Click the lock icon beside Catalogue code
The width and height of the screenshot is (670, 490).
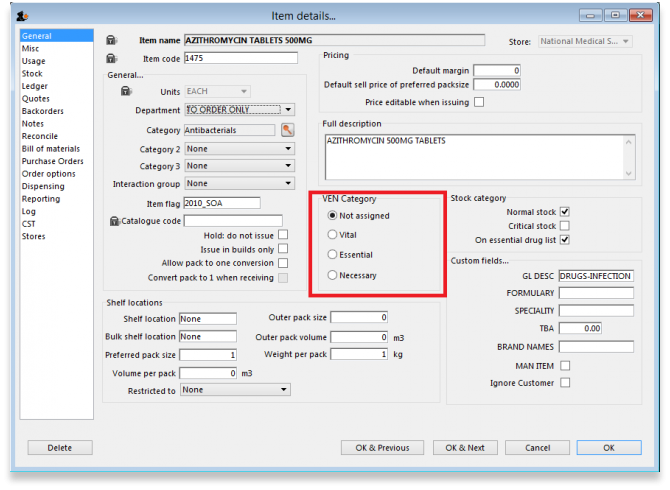tap(114, 220)
